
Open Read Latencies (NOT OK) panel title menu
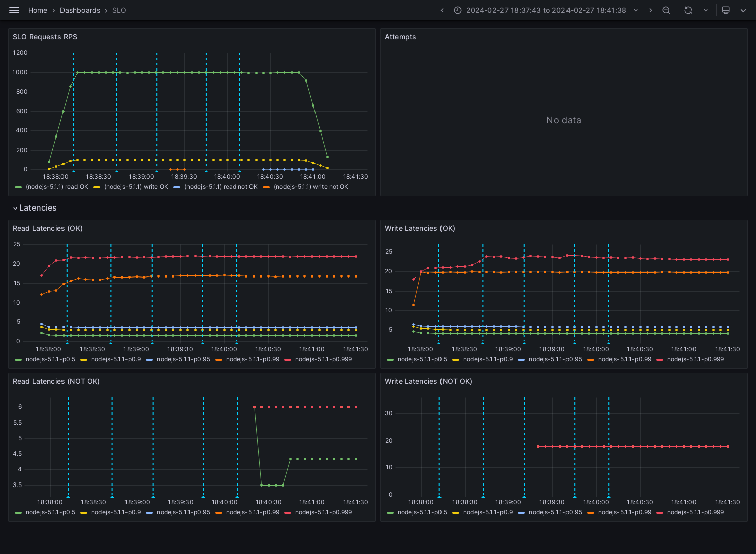(56, 381)
